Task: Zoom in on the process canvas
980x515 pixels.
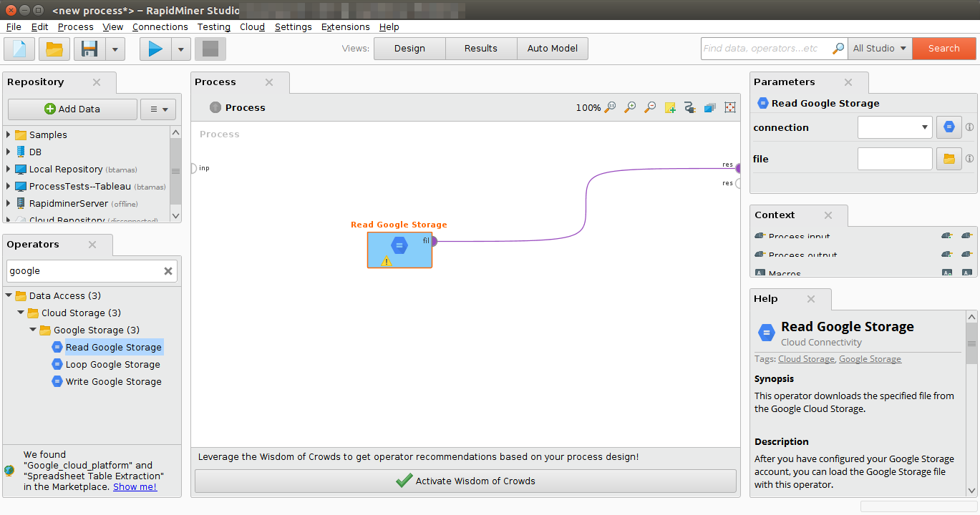Action: 630,107
